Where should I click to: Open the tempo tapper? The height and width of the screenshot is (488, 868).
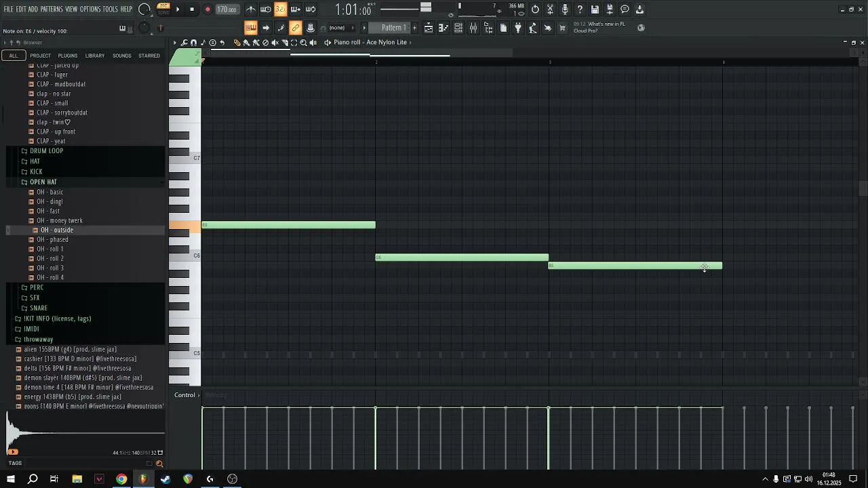(533, 28)
